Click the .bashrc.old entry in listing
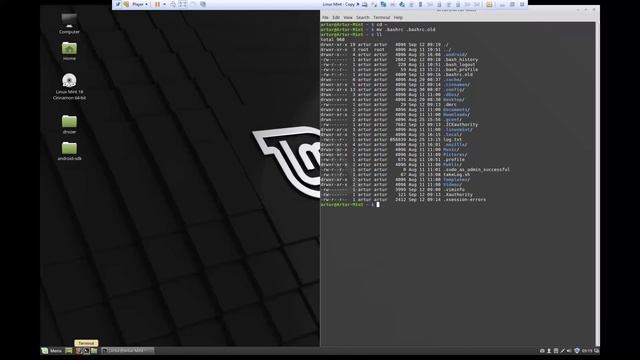 (459, 75)
